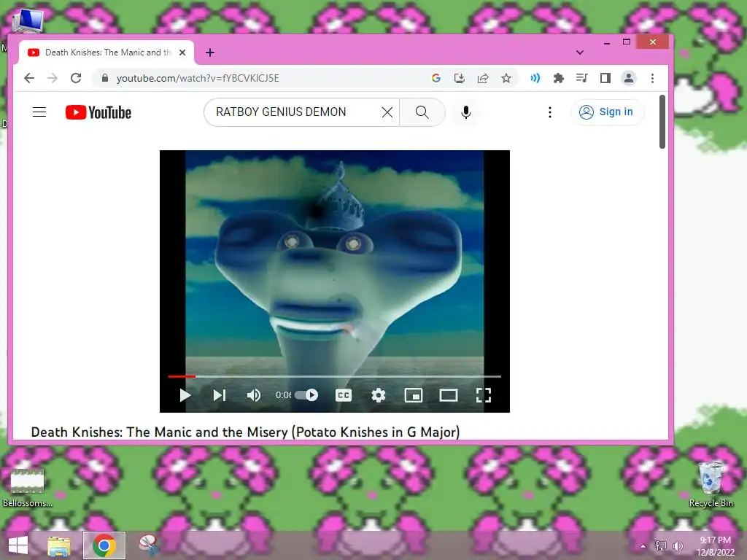
Task: Click the page vertical scrollbar
Action: [662, 122]
